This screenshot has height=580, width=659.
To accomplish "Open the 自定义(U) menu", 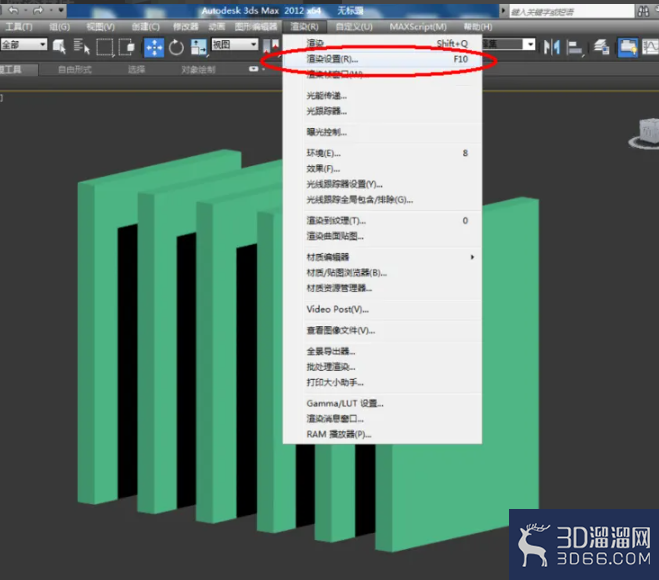I will (x=354, y=27).
